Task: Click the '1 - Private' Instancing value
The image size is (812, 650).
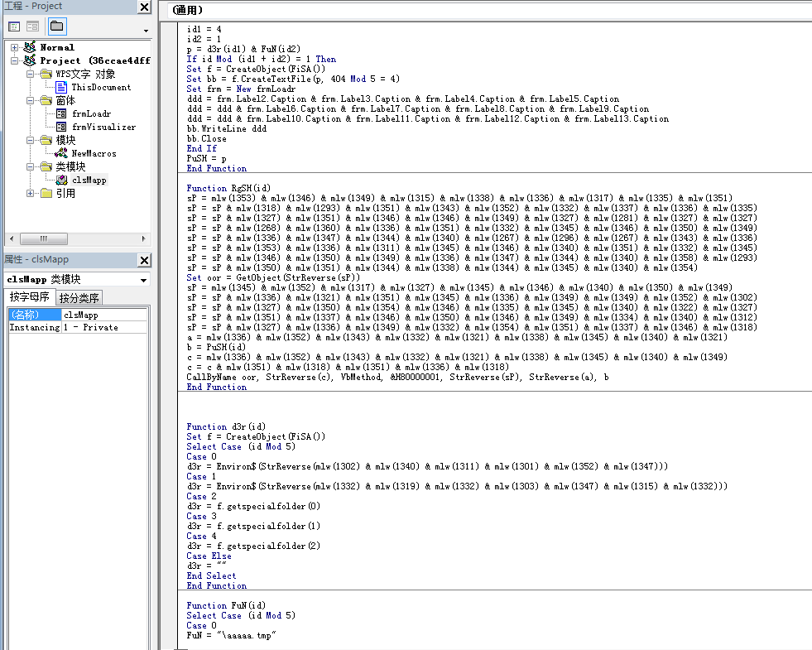Action: (x=104, y=327)
